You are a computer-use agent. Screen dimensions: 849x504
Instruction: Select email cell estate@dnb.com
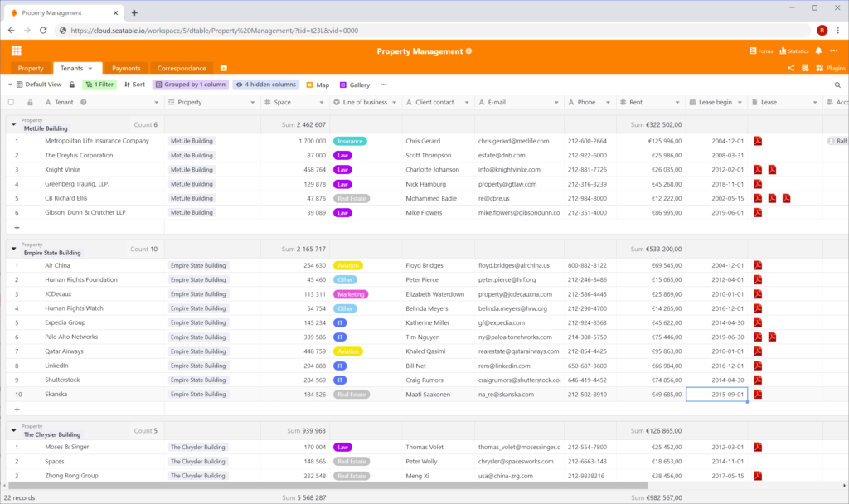(519, 155)
